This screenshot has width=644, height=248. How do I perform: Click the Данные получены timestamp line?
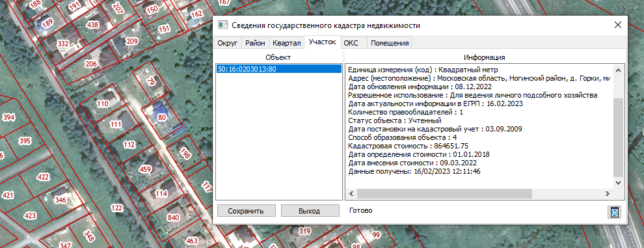pyautogui.click(x=414, y=171)
